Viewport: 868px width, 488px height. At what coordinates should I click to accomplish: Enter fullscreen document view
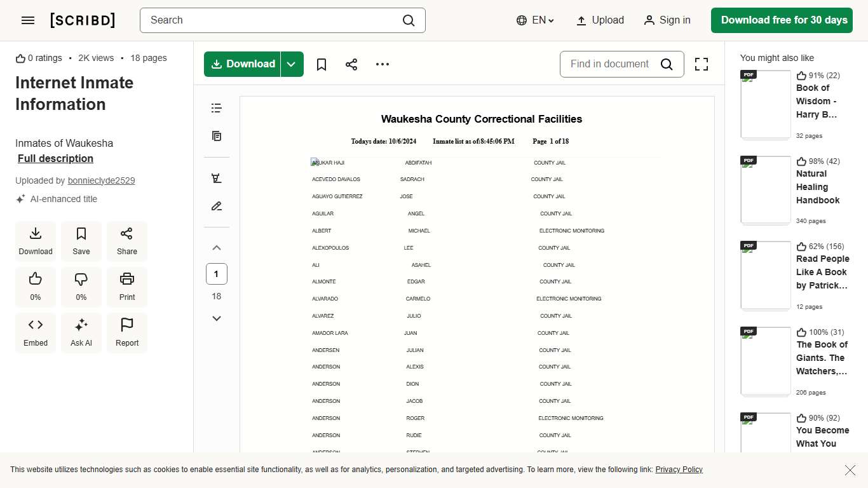(x=701, y=64)
